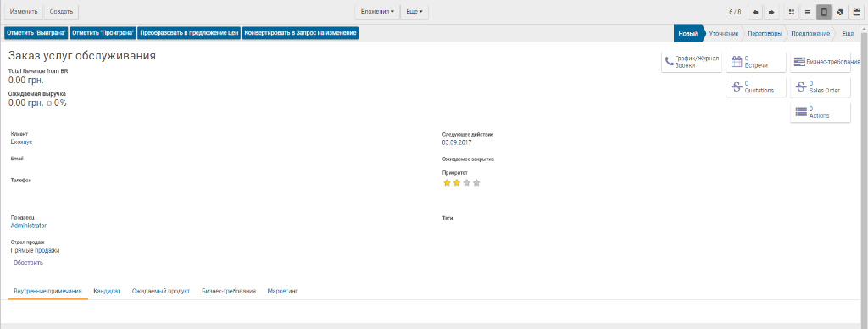Open the 0 Встречи meetings button
This screenshot has height=329, width=868.
[755, 62]
